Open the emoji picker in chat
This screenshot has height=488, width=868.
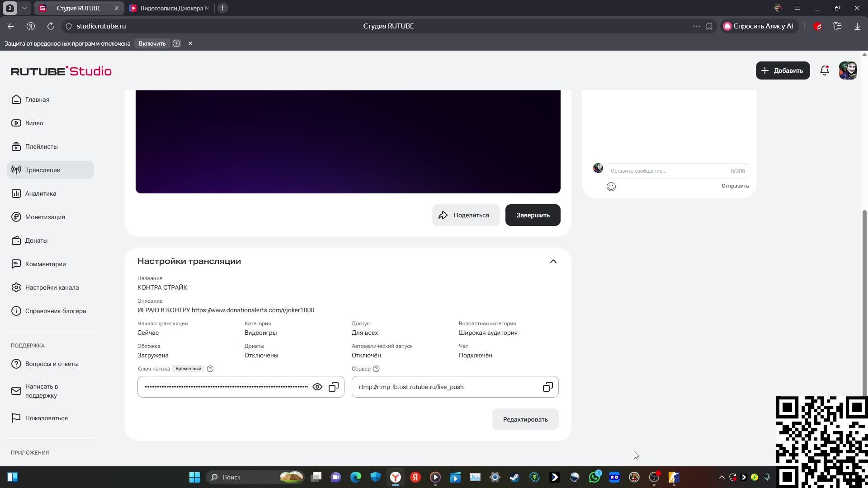[611, 187]
